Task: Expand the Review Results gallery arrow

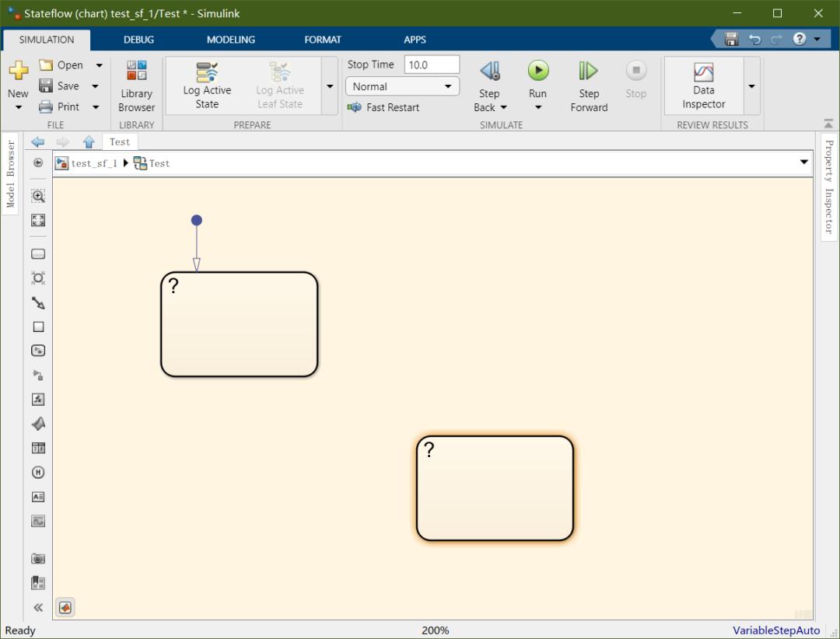Action: coord(751,86)
